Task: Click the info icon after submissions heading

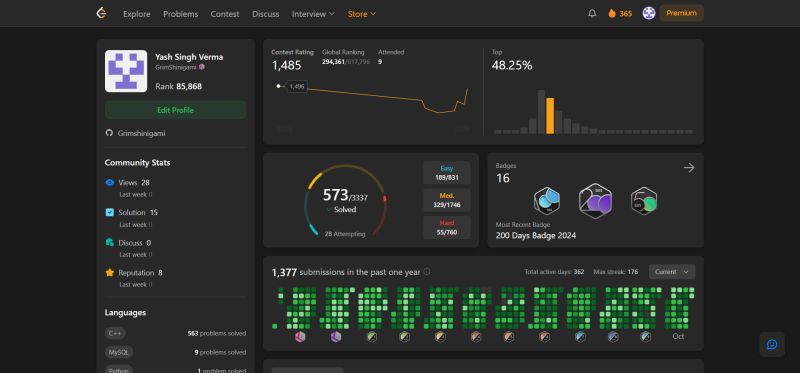Action: click(x=427, y=271)
